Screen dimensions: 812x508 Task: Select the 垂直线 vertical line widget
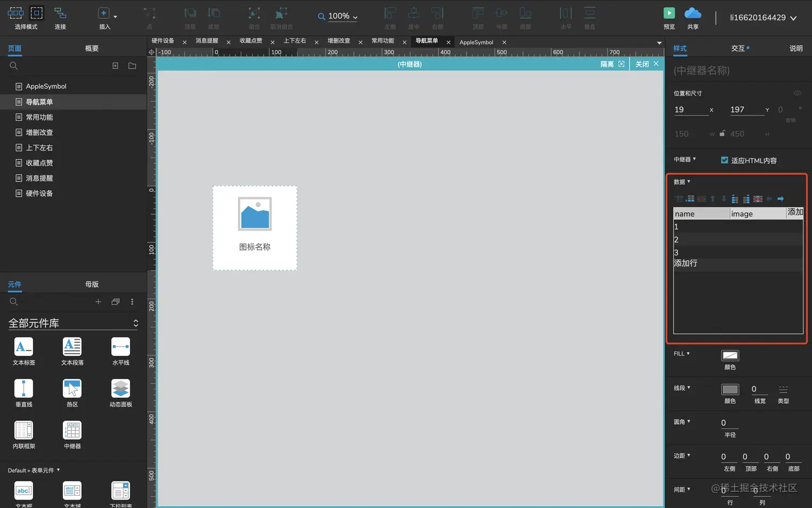coord(24,393)
